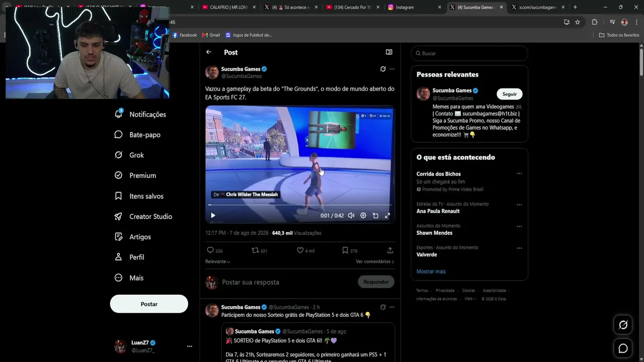Open Notificações from the sidebar
Viewport: 644px width, 362px height.
point(141,114)
